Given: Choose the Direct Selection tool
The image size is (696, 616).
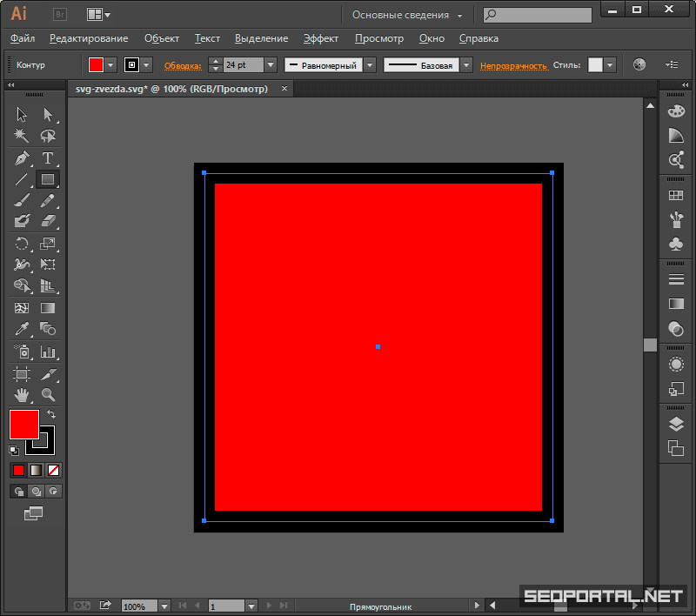Looking at the screenshot, I should pyautogui.click(x=48, y=115).
